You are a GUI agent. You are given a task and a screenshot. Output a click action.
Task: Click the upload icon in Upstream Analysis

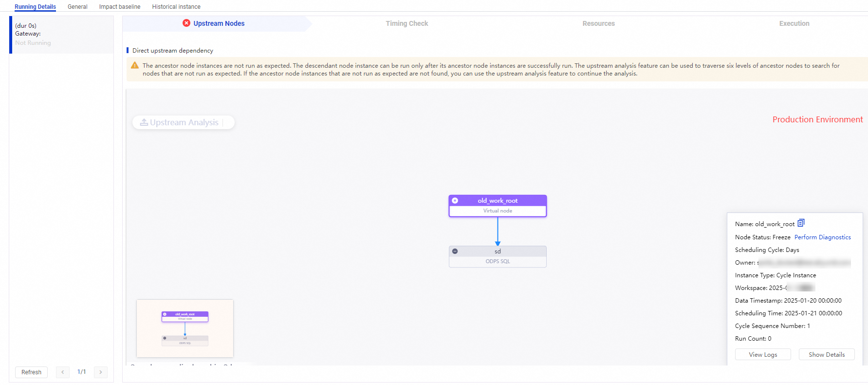144,122
